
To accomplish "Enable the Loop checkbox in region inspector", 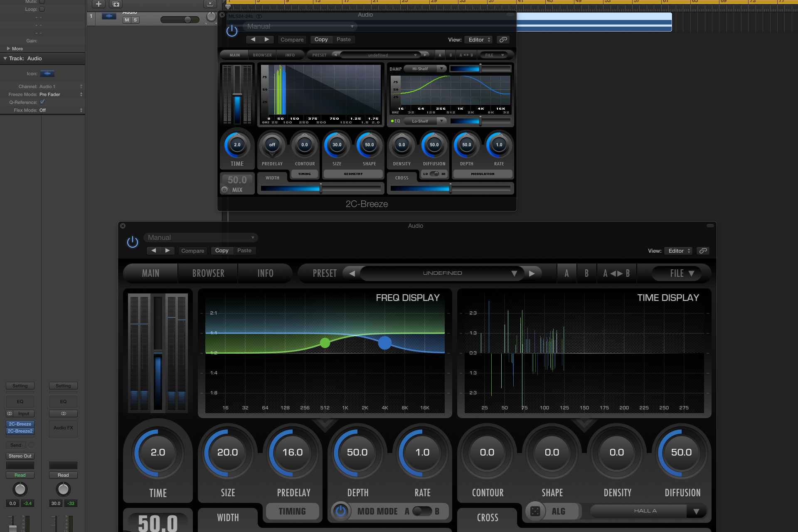I will (42, 9).
